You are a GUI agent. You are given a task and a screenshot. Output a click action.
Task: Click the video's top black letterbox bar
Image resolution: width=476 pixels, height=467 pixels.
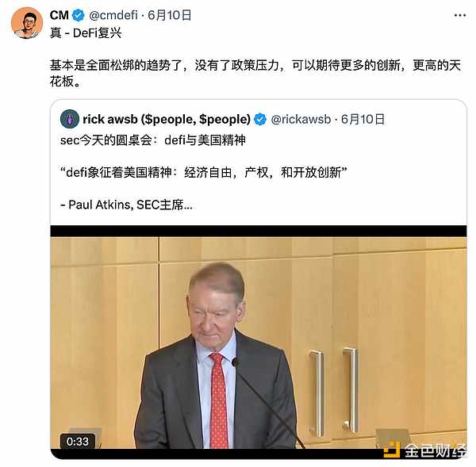(259, 232)
